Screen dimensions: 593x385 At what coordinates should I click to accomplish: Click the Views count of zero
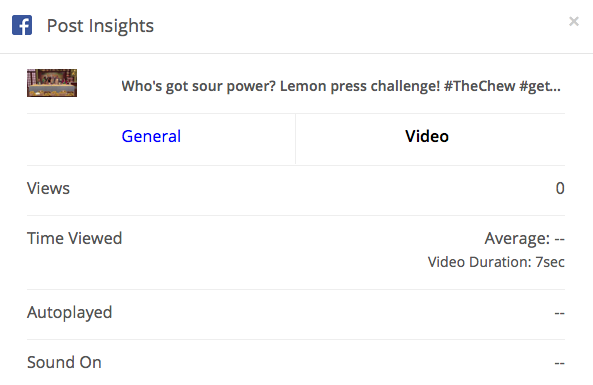tap(560, 188)
